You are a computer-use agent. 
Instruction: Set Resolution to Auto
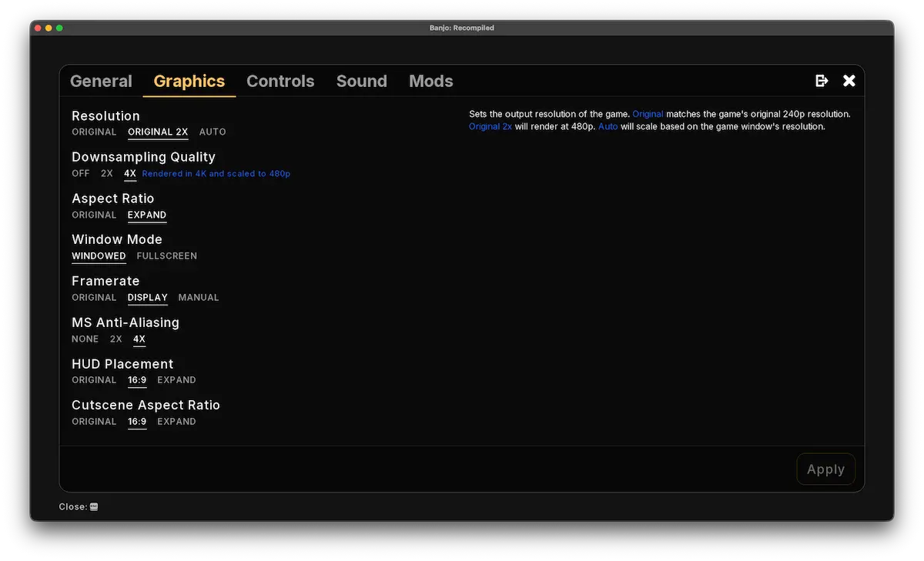coord(213,132)
